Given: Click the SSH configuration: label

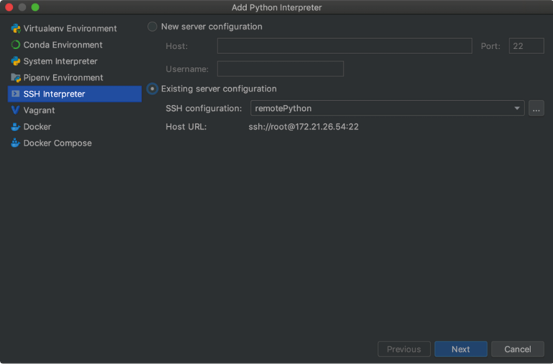Looking at the screenshot, I should coord(204,108).
